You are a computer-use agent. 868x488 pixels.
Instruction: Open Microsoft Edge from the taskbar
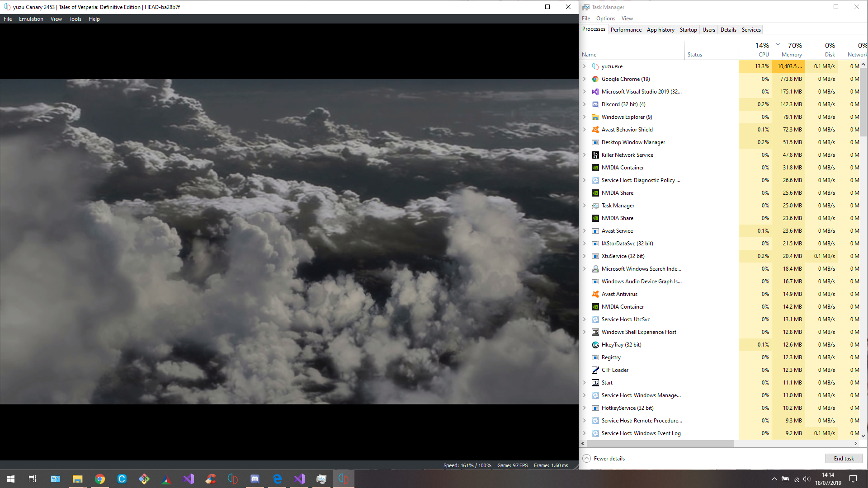click(x=277, y=479)
